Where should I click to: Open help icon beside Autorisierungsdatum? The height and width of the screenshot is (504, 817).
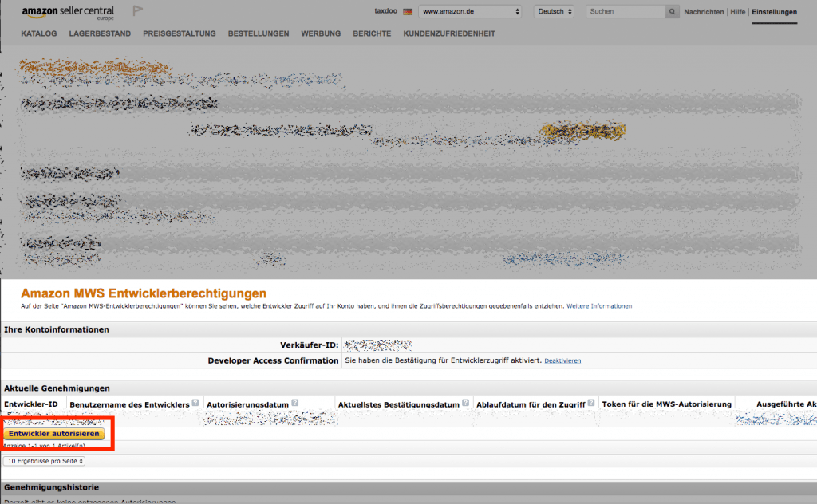295,403
